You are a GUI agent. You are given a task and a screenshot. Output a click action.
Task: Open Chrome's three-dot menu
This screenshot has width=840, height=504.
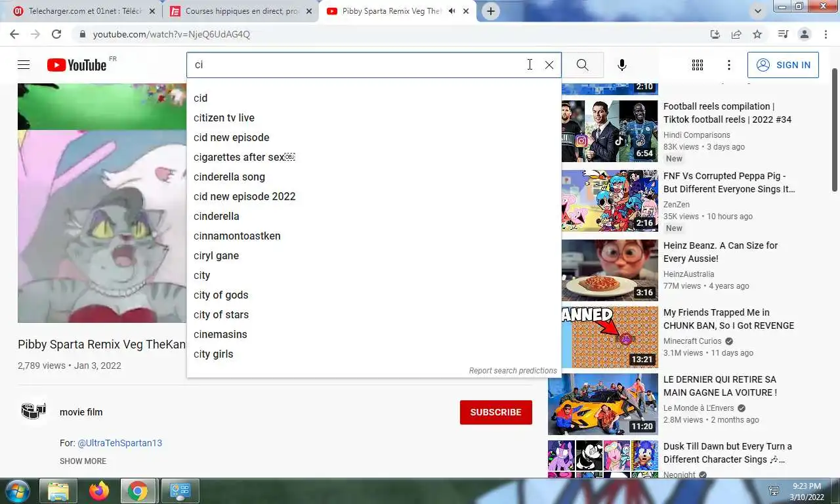tap(824, 34)
